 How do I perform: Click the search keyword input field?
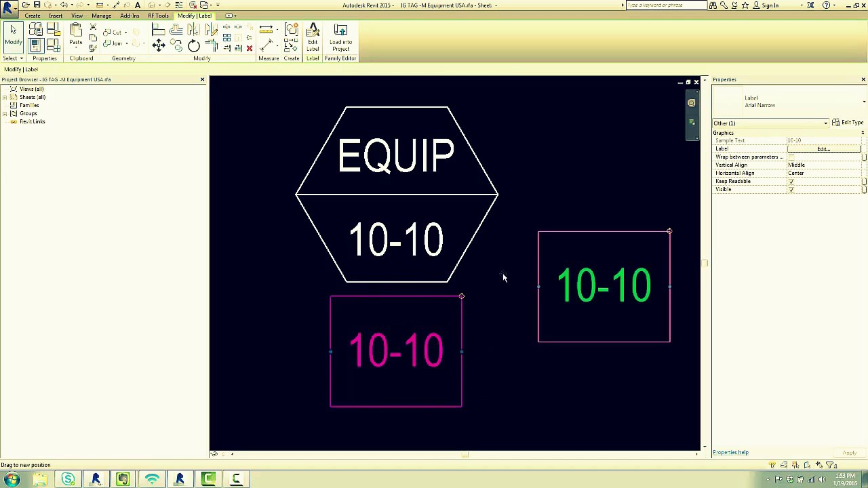[x=666, y=5]
